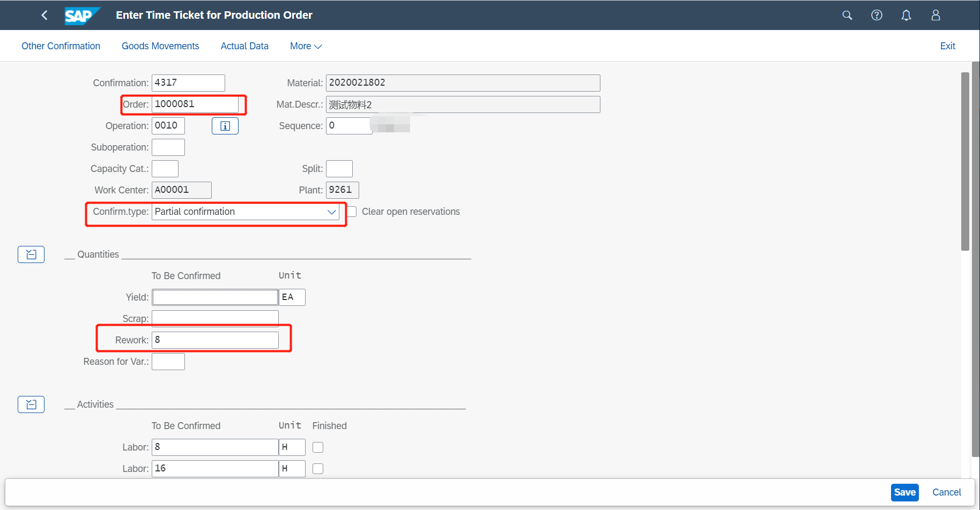Change Partial confirmation using its dropdown arrow

tap(331, 212)
